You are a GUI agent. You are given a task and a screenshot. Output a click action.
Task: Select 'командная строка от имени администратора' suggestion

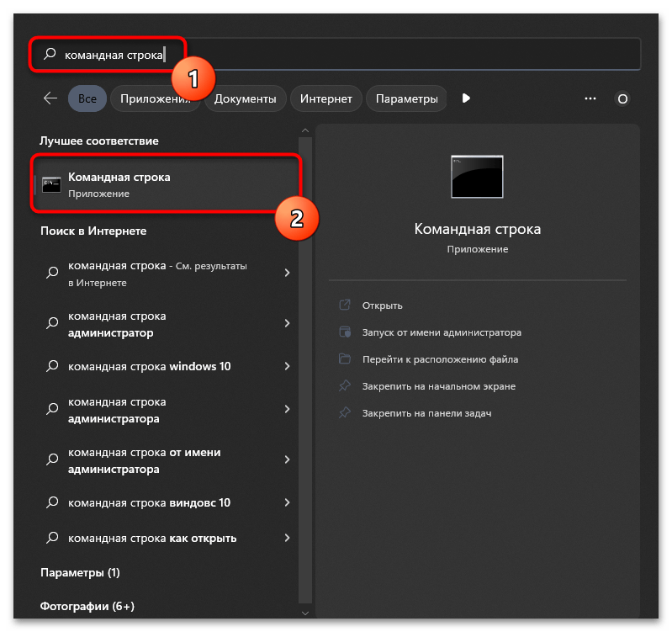167,460
